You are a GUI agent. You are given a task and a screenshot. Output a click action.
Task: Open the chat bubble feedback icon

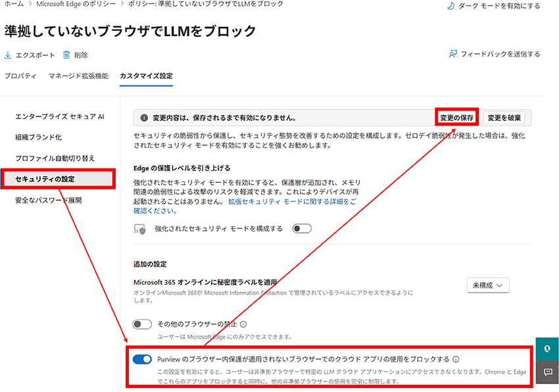coord(547,372)
